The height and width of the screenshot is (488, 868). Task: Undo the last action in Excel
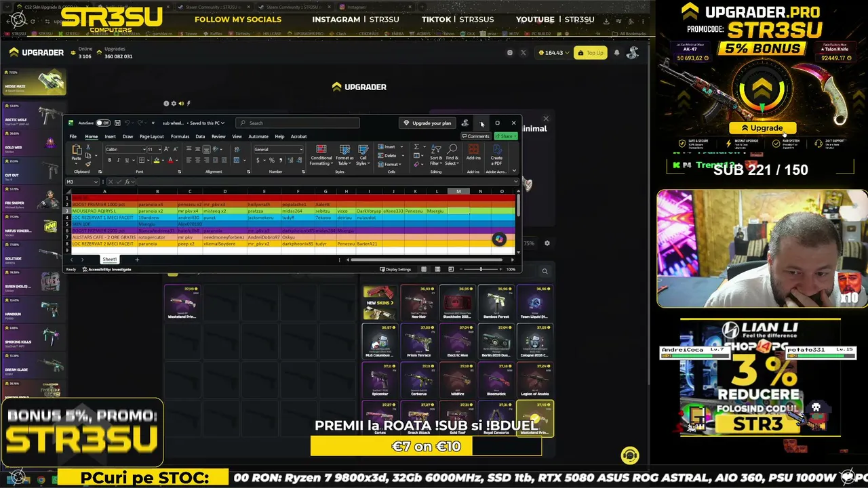(127, 123)
